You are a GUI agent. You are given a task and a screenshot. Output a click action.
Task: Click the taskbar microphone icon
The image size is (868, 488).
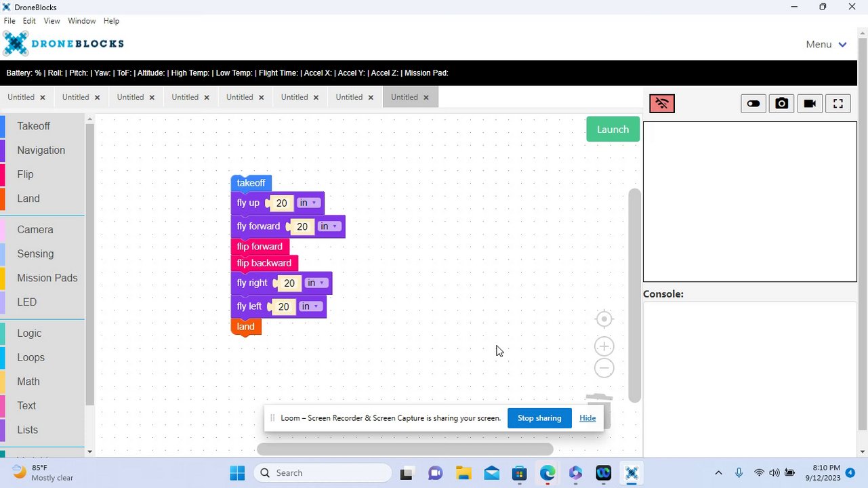[x=739, y=473]
